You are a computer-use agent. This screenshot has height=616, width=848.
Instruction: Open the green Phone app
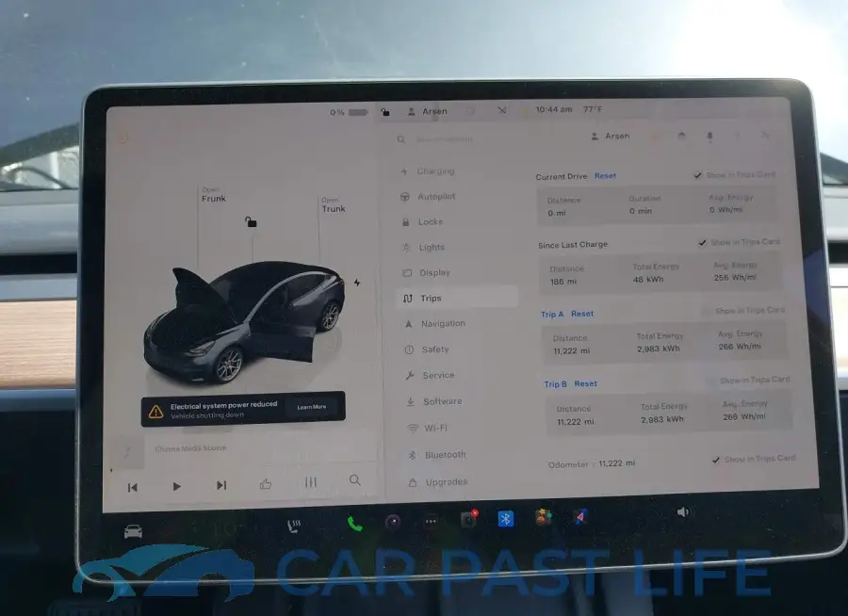coord(355,524)
